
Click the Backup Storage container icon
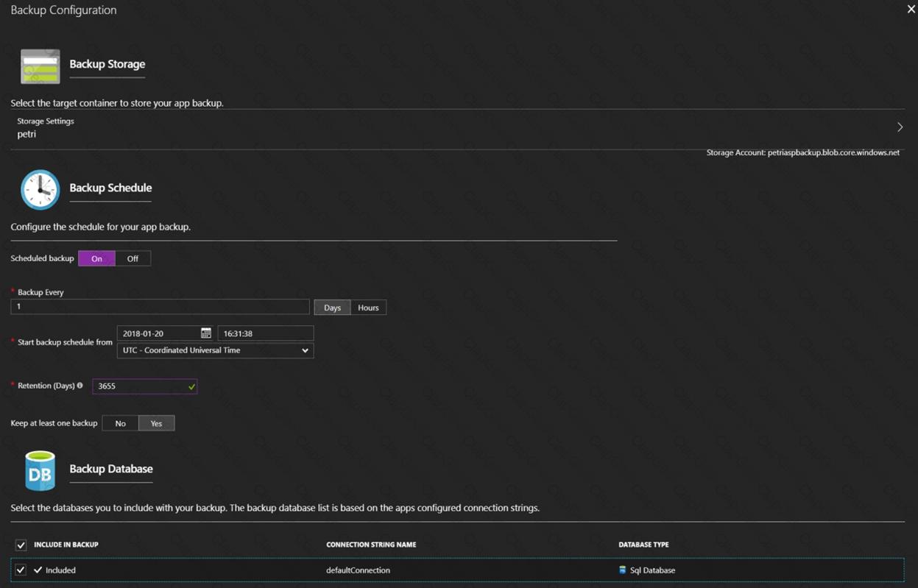tap(40, 66)
